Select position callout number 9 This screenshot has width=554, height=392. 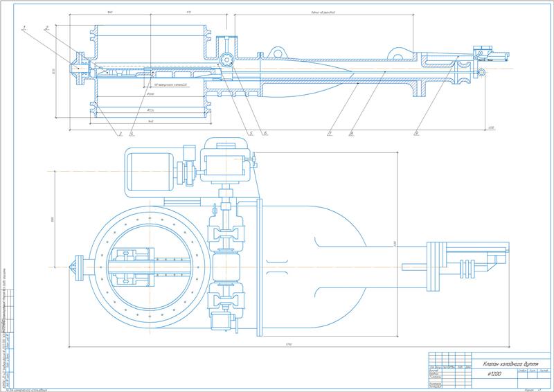(x=417, y=133)
